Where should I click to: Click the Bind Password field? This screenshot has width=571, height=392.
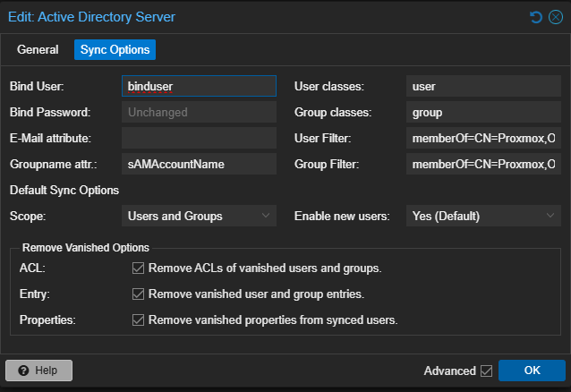(x=199, y=113)
